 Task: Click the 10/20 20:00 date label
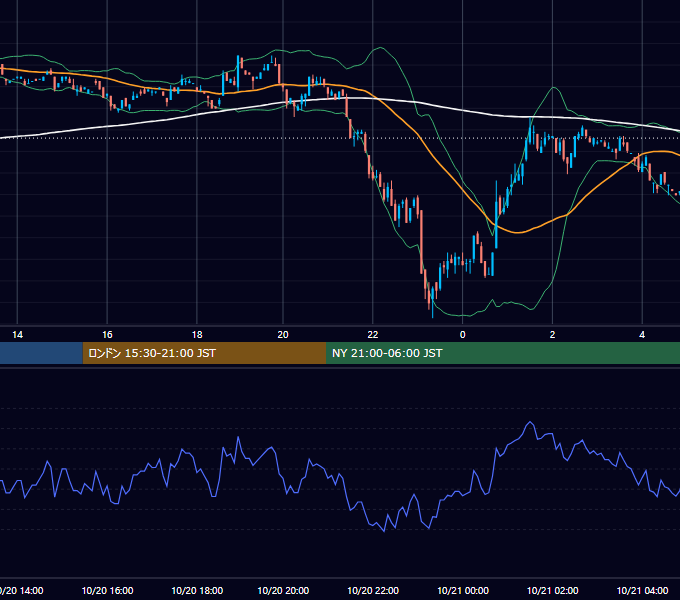[283, 590]
